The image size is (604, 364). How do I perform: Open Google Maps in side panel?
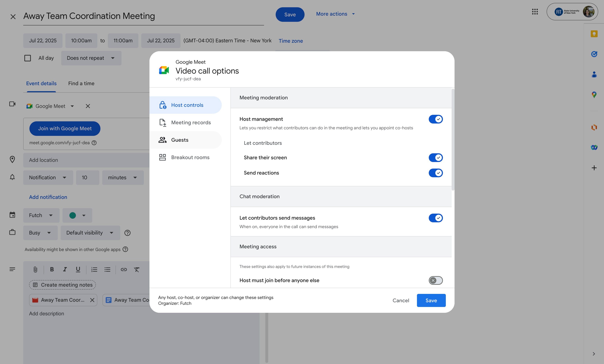coord(594,95)
